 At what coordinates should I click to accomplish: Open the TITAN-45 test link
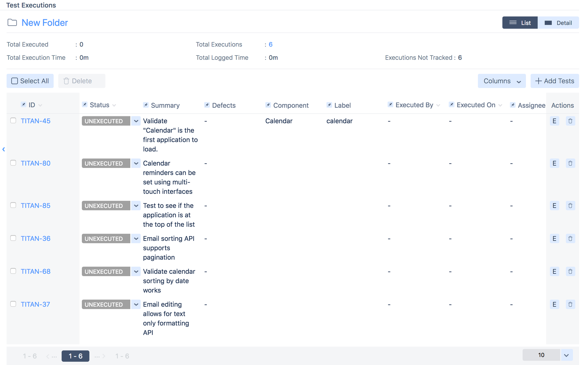[35, 121]
